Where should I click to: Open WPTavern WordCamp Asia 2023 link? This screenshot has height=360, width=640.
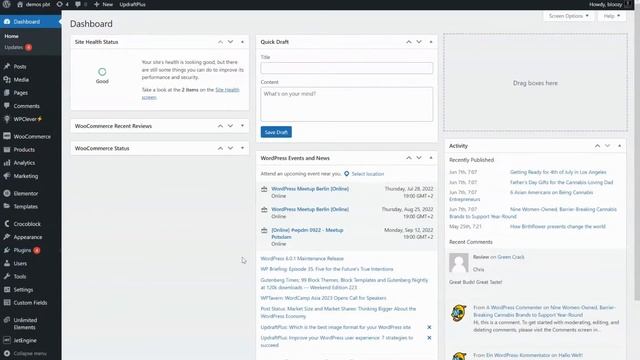(323, 298)
